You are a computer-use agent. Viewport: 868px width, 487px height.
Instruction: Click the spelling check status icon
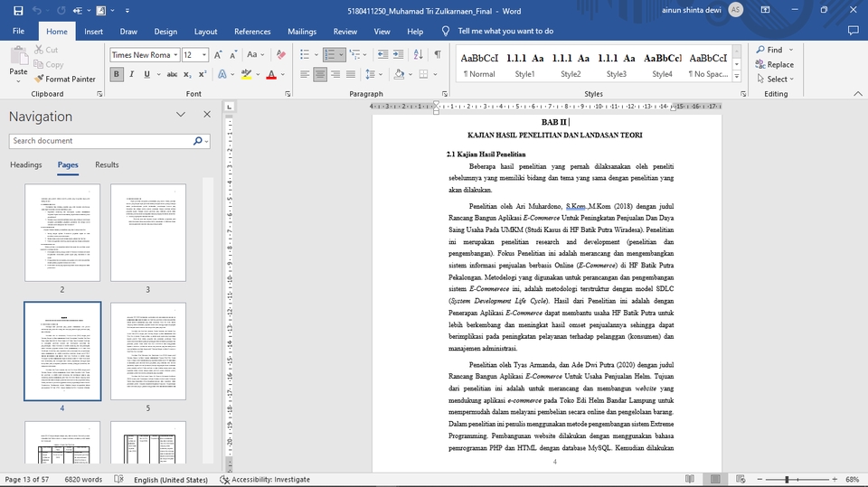[x=118, y=479]
